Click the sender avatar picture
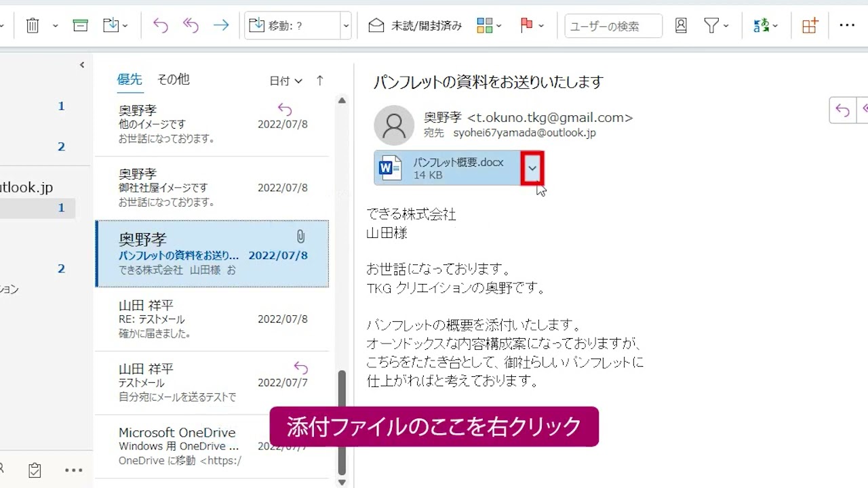 click(394, 125)
